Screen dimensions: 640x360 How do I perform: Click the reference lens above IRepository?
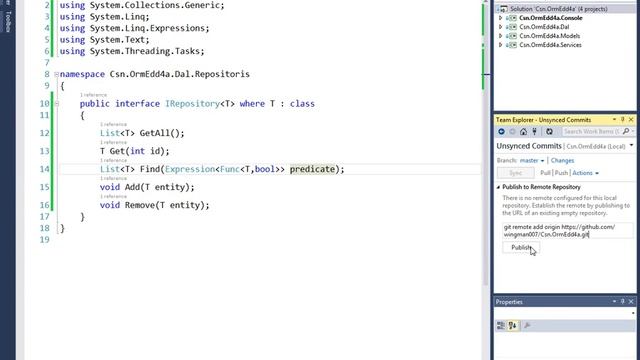(x=93, y=95)
